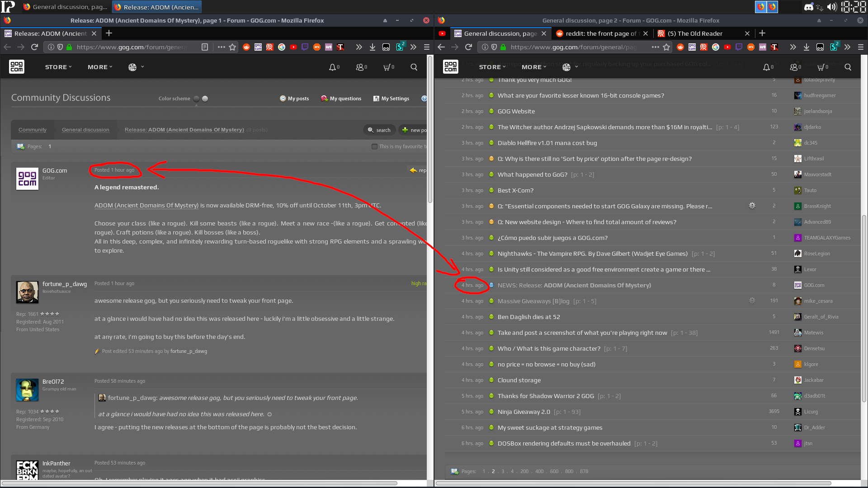The height and width of the screenshot is (488, 868).
Task: Open volume control in system tray
Action: point(831,7)
